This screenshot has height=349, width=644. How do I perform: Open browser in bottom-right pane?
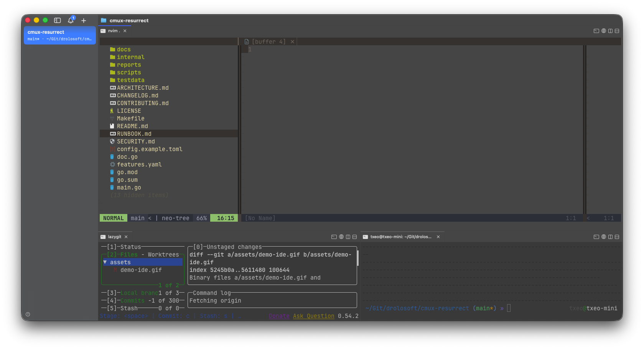604,237
